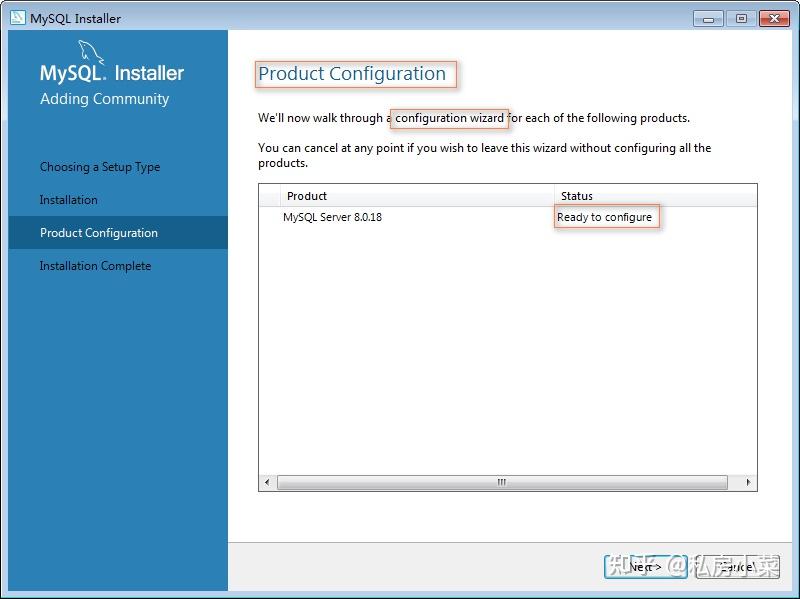Click the Ready to configure status
Image resolution: width=800 pixels, height=599 pixels.
point(604,217)
